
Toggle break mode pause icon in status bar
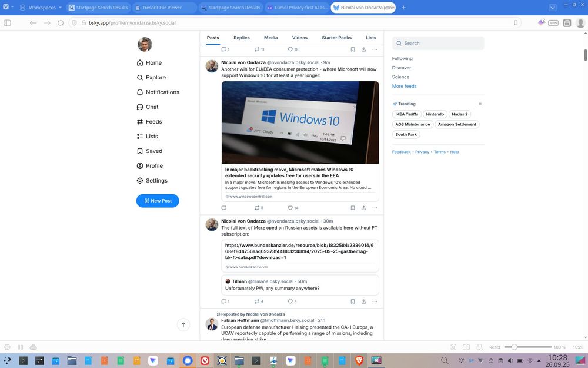pos(20,347)
